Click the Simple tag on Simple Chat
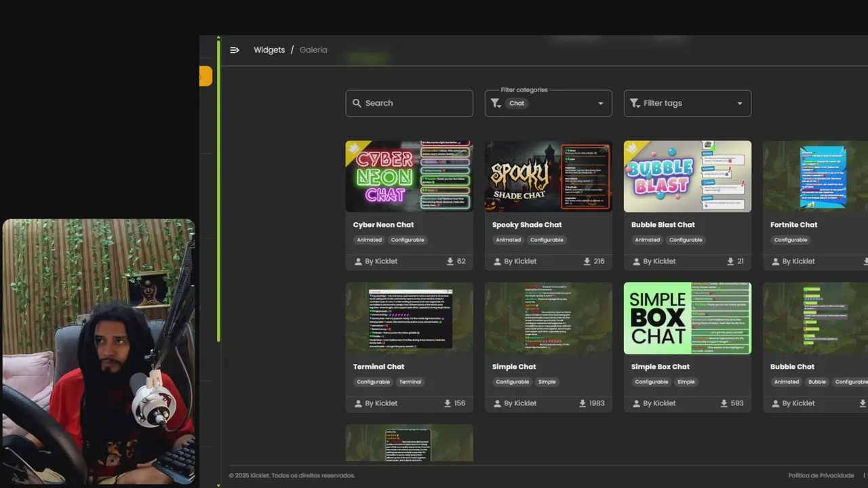Screen dimensions: 868x488 click(547, 382)
